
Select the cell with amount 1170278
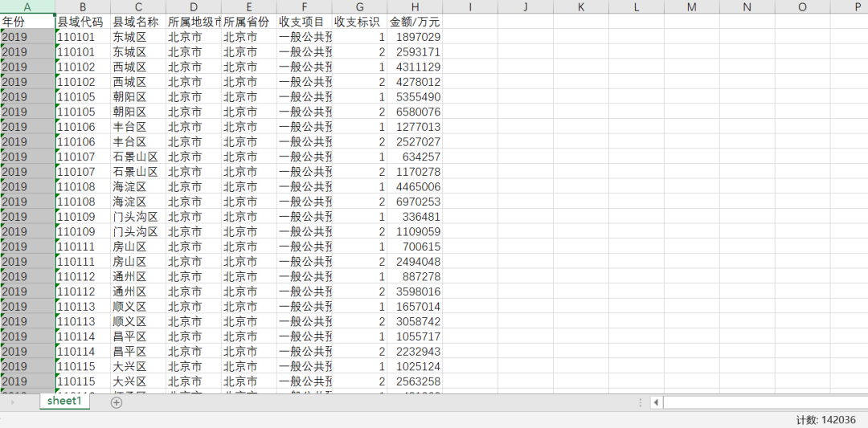(416, 171)
